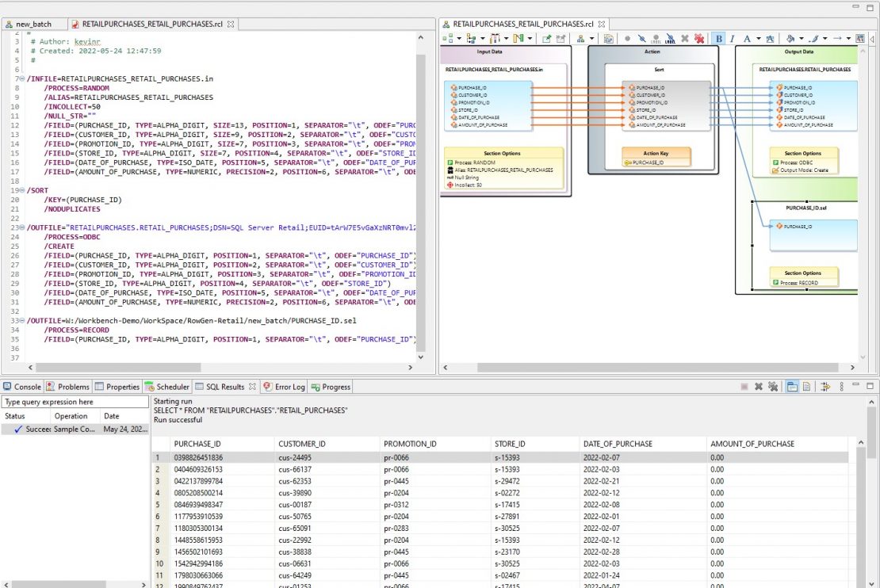Open the line style arrow dropdown

point(847,38)
